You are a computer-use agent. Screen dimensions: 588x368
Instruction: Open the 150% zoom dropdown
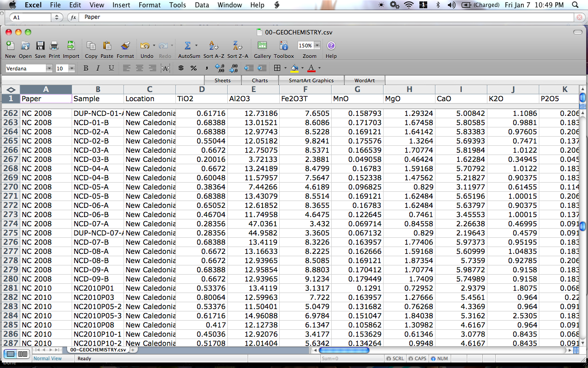(317, 46)
